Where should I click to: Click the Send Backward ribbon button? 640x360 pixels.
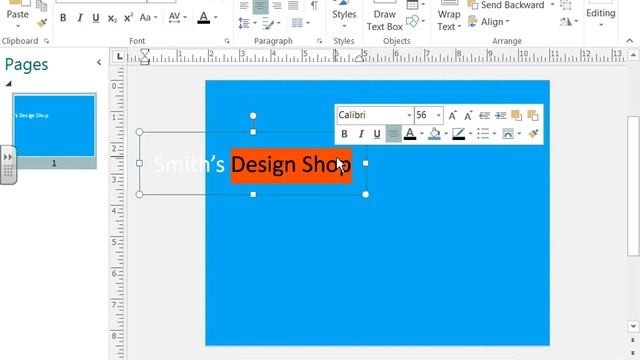(x=506, y=5)
